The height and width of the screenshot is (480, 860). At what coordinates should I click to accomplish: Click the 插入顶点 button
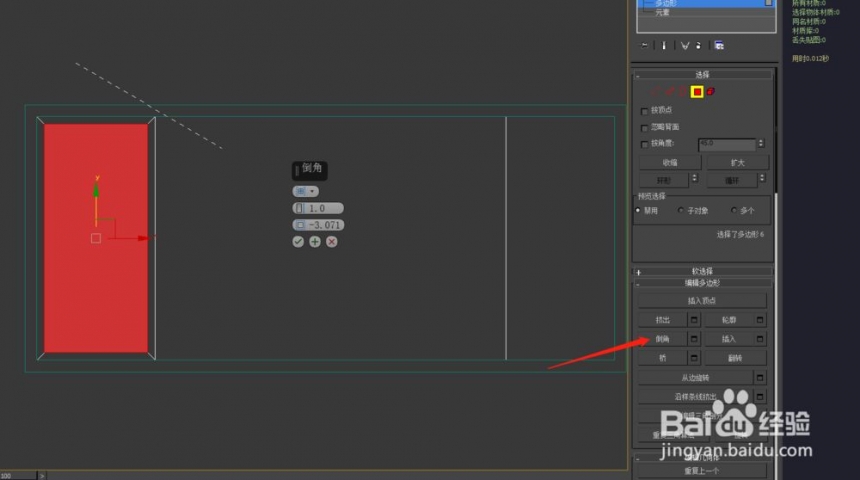coord(702,301)
